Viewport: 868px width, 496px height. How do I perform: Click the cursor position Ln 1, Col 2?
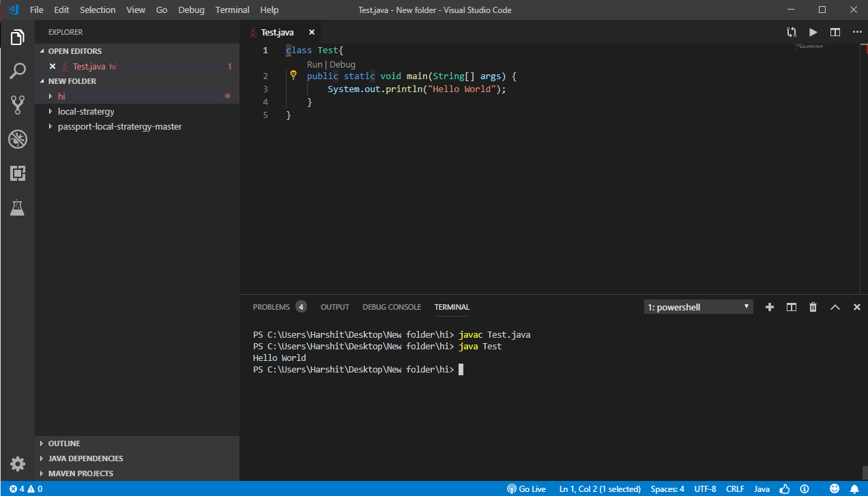(600, 488)
